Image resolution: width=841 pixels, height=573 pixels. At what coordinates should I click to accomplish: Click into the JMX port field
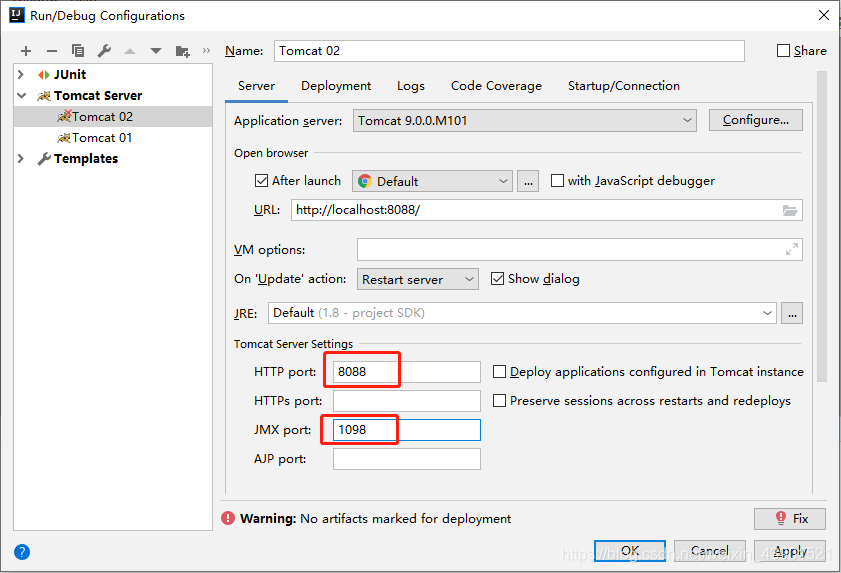(x=407, y=430)
